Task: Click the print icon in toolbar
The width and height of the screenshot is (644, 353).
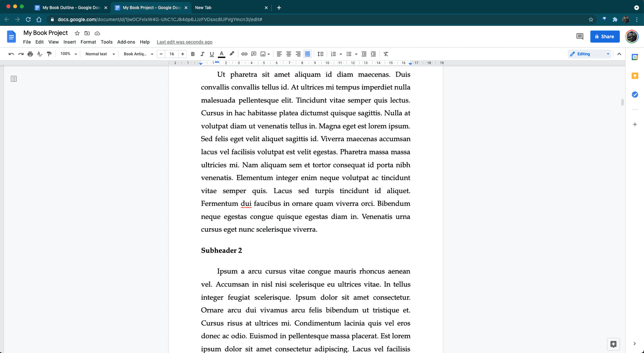Action: 30,54
